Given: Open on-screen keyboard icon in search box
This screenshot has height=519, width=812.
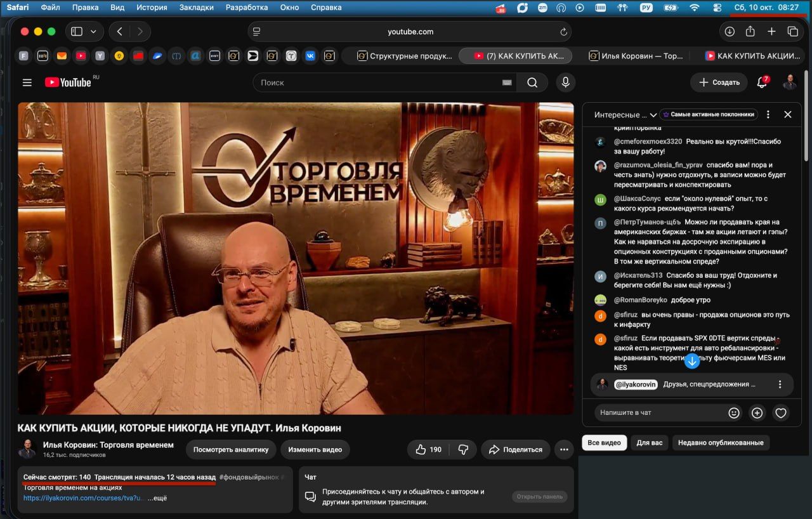Looking at the screenshot, I should tap(507, 82).
